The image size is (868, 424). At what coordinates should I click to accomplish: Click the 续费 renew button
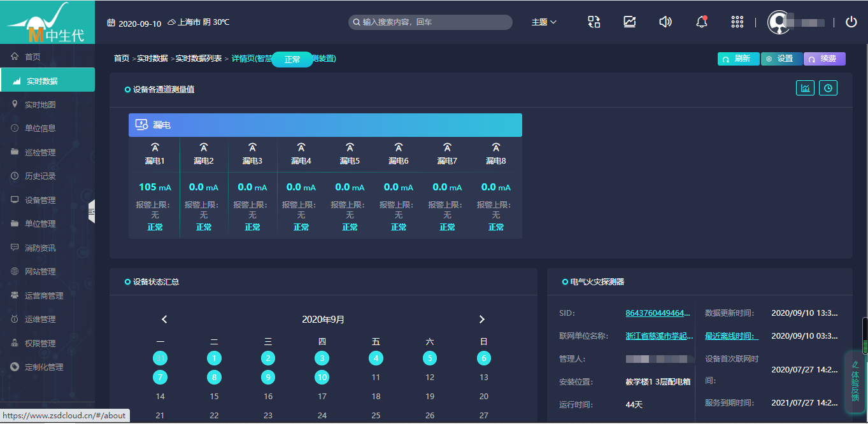(824, 59)
